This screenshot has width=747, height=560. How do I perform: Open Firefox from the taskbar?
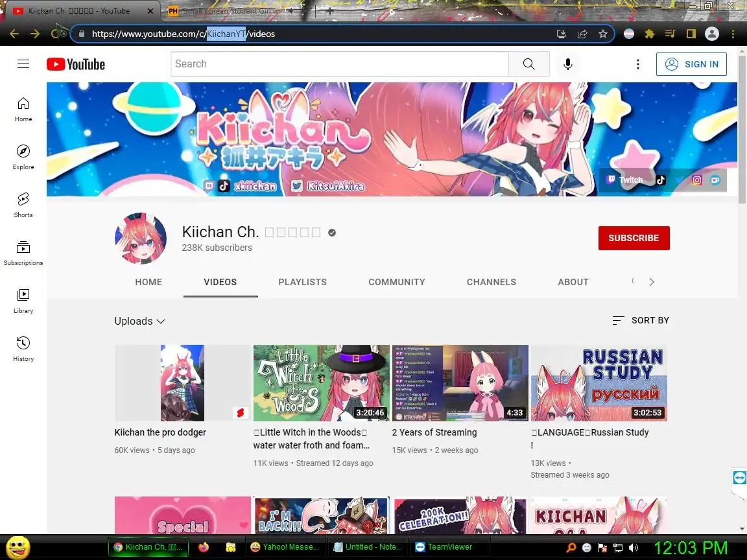[x=204, y=547]
